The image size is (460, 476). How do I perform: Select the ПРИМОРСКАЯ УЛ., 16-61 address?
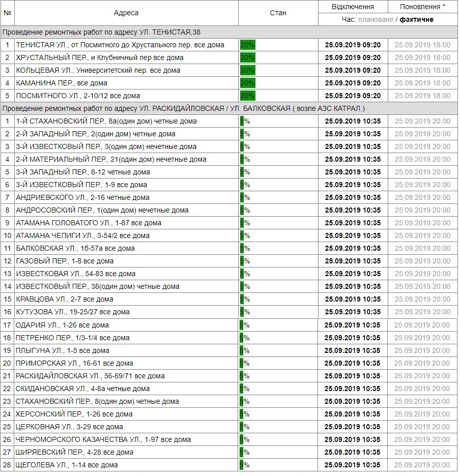tap(74, 363)
